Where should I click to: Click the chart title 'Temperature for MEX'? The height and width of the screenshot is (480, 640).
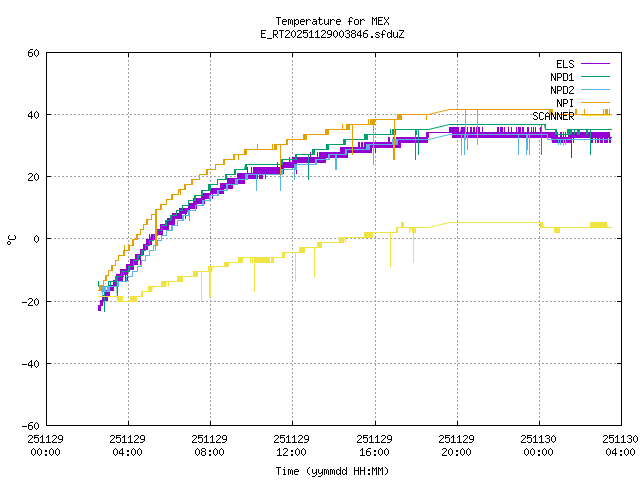coord(331,21)
